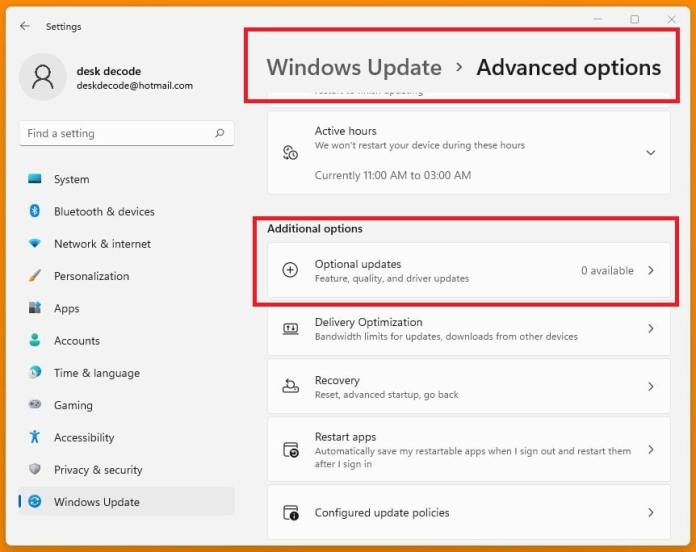
Task: Click the Recovery icon
Action: (290, 386)
